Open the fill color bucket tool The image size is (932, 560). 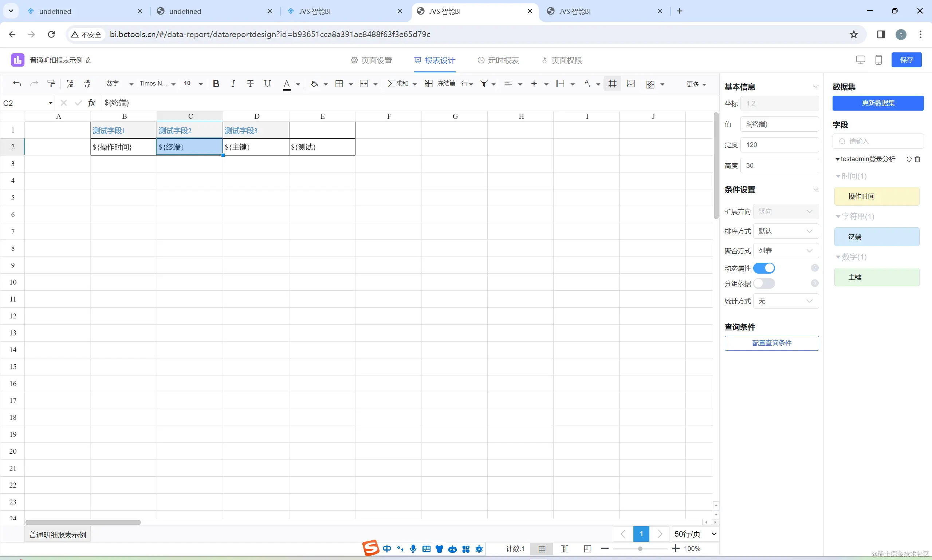point(314,84)
